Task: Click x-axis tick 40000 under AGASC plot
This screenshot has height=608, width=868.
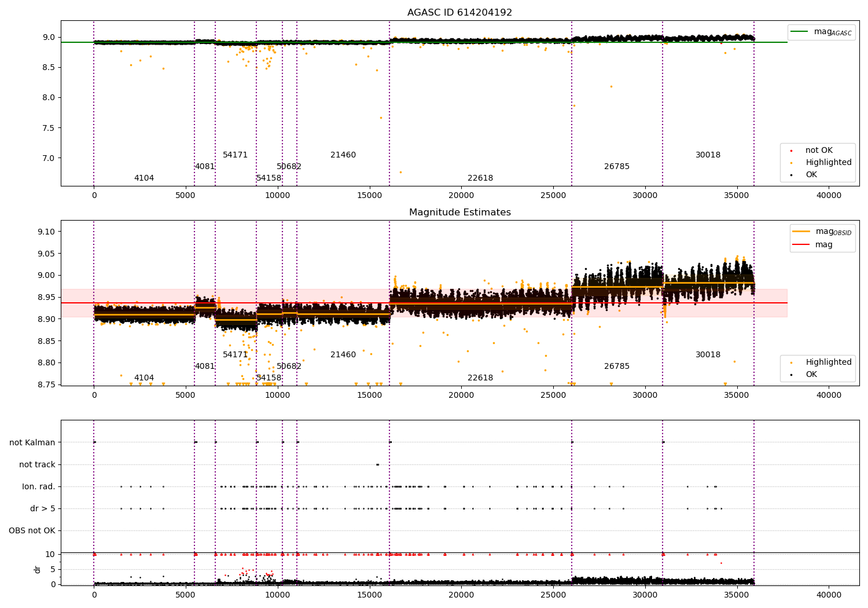Action: point(829,196)
